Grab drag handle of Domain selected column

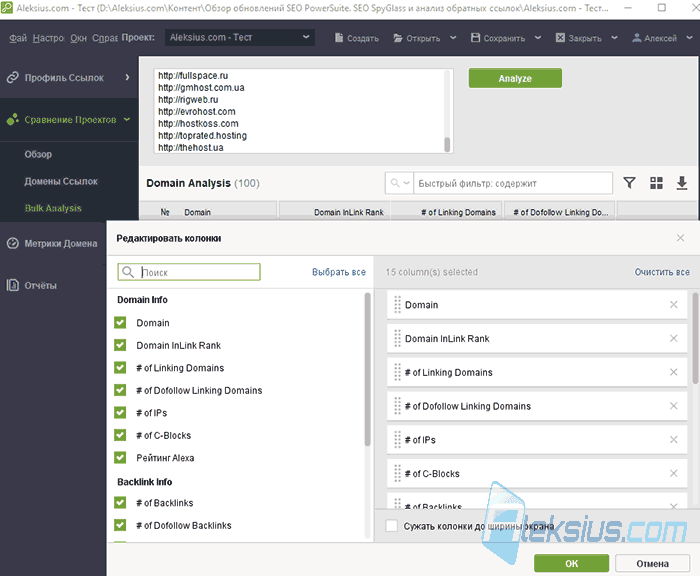397,305
